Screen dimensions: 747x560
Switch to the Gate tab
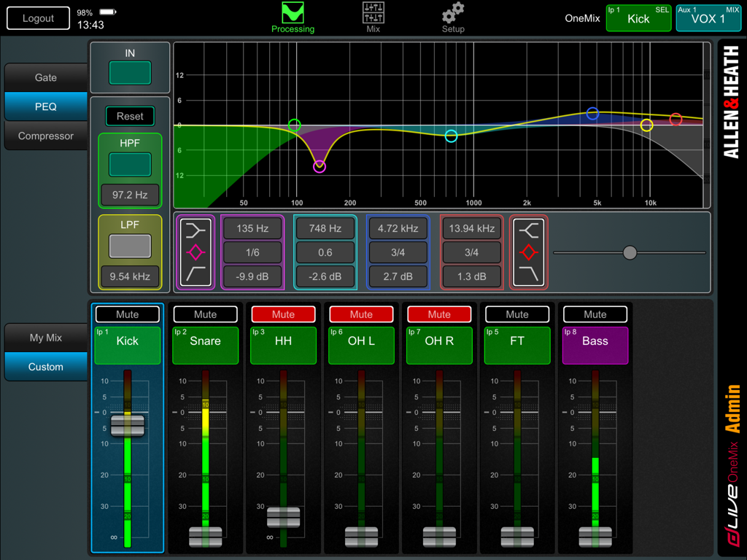click(x=45, y=77)
